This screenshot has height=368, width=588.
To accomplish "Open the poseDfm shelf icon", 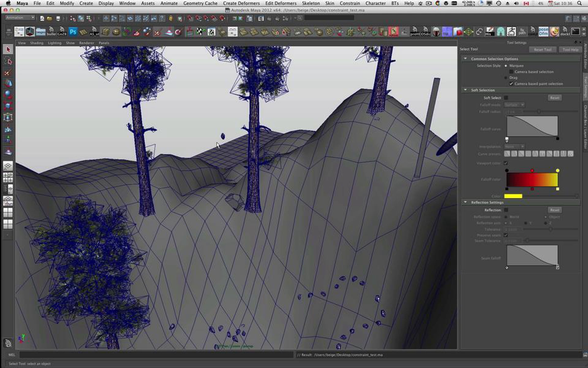I will [x=543, y=32].
